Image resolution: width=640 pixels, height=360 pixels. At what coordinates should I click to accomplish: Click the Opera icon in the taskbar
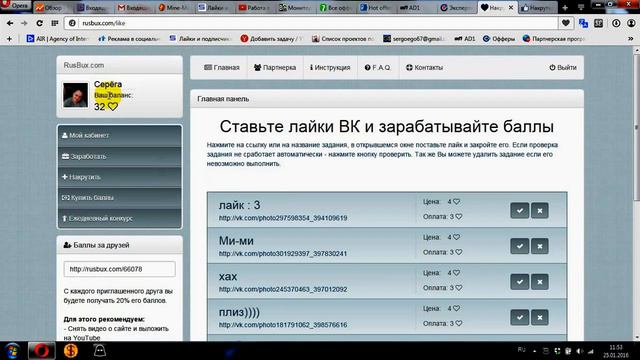point(41,351)
